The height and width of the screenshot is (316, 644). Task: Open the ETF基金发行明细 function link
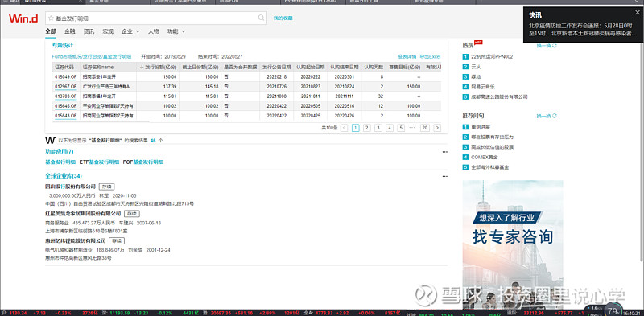tap(98, 162)
